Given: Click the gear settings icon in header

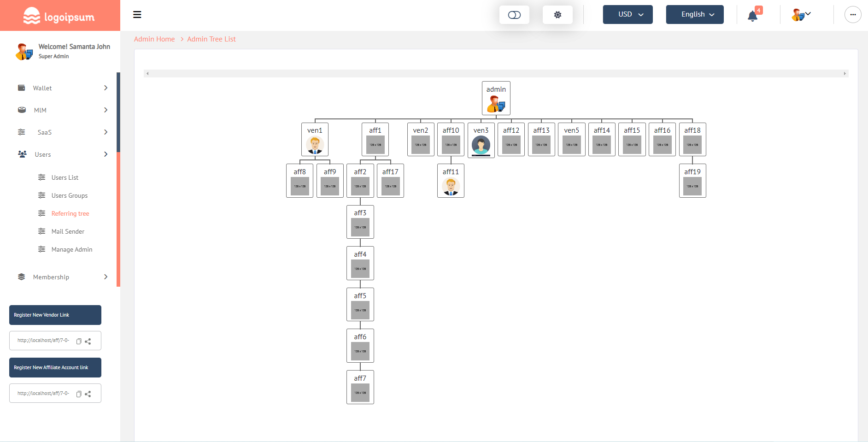Looking at the screenshot, I should coord(557,15).
